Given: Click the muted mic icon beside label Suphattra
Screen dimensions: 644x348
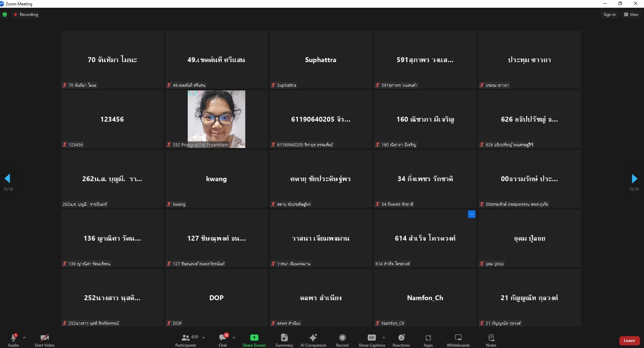Looking at the screenshot, I should coord(273,85).
